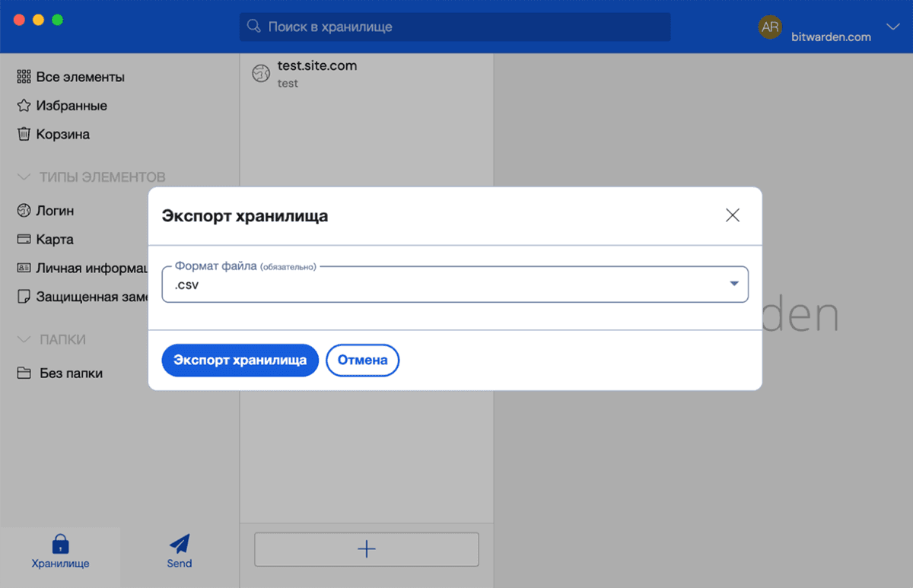The height and width of the screenshot is (588, 913).
Task: Click the note icon for Защищенная заметка
Action: tap(24, 297)
